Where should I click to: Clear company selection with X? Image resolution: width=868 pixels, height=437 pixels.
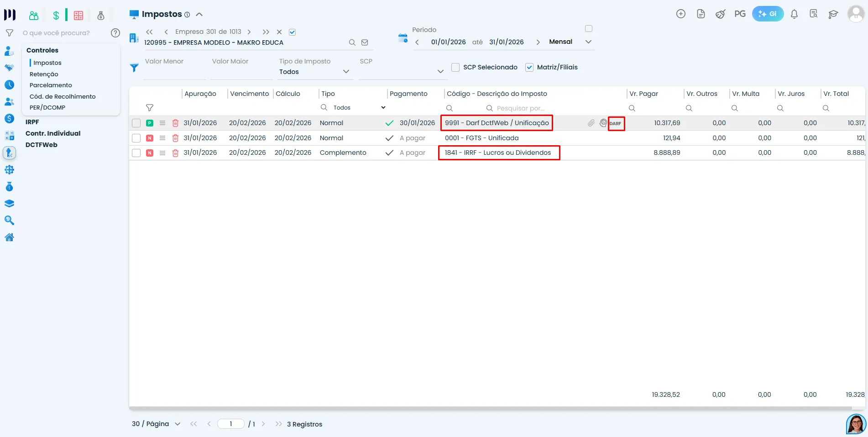(279, 32)
